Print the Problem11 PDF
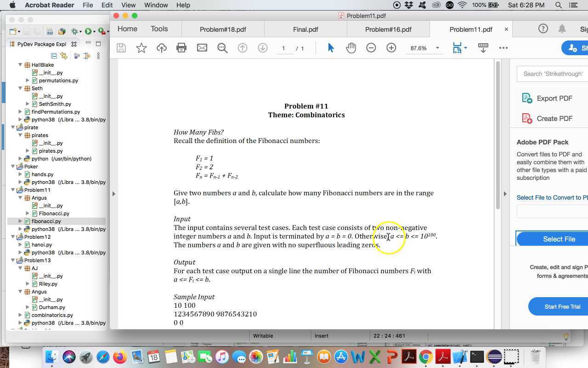The height and width of the screenshot is (368, 588). 181,47
